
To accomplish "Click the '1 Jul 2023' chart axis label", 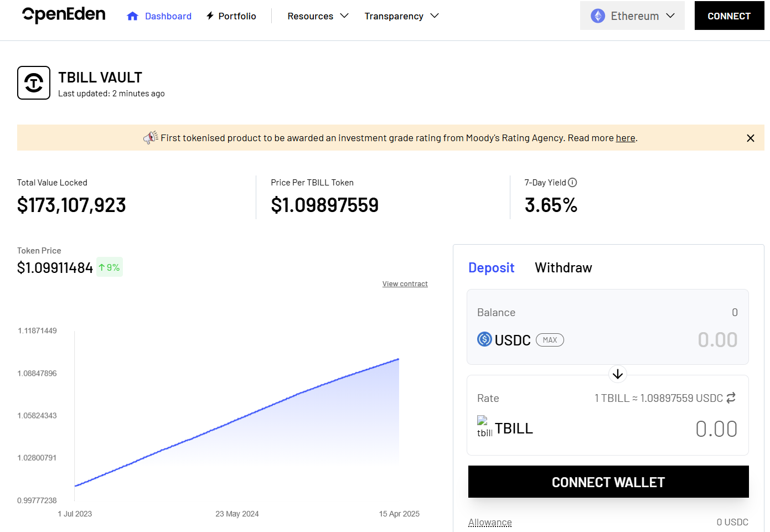I will 75,514.
